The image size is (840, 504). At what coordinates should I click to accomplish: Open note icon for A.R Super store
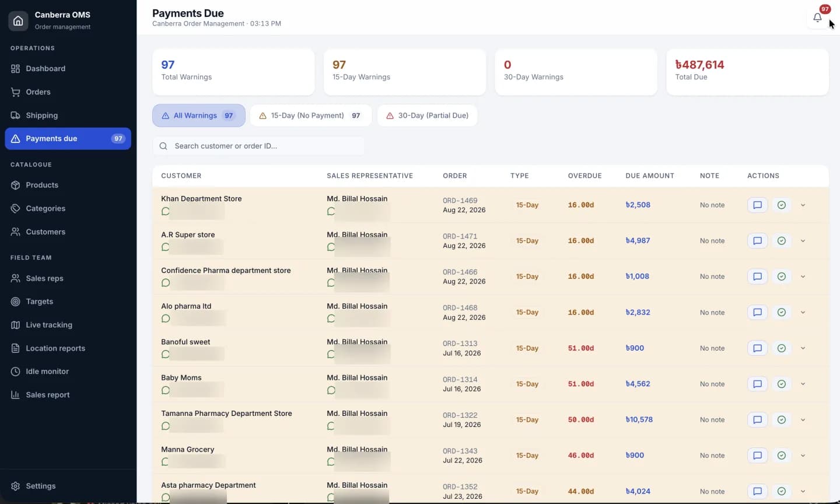point(757,240)
